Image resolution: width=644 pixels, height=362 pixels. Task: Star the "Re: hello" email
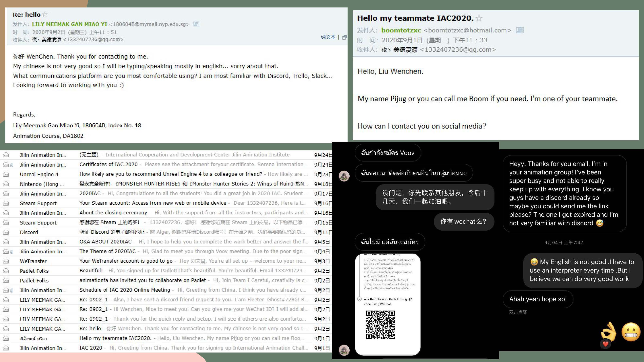click(45, 15)
